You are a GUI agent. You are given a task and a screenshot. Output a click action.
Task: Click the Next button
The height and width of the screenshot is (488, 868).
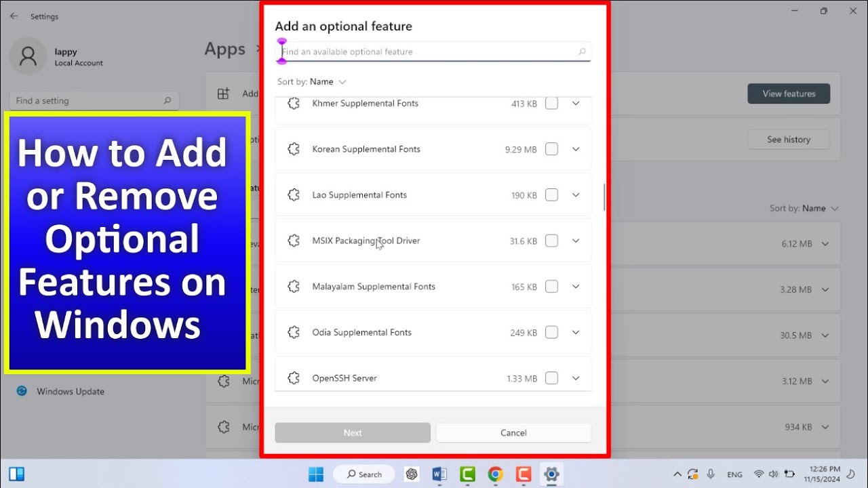coord(353,432)
